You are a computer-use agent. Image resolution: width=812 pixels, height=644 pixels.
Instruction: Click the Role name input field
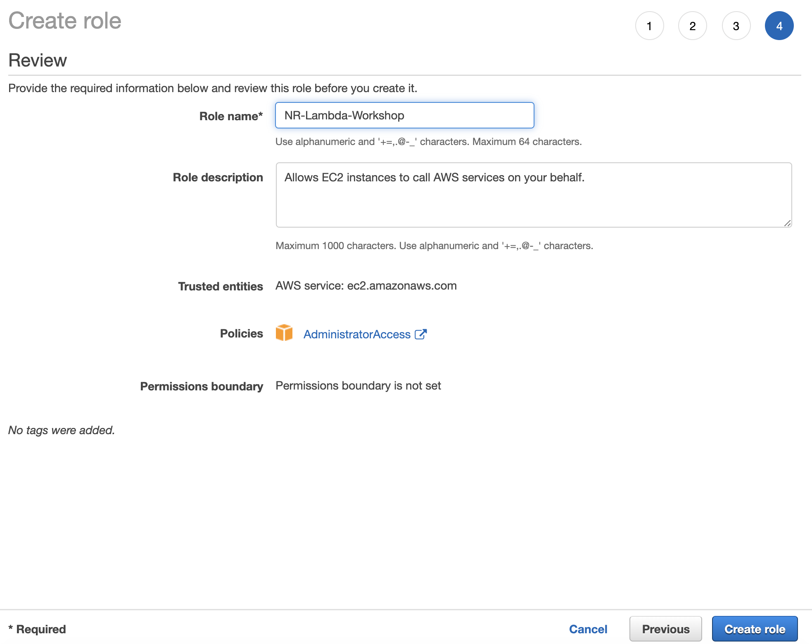[405, 115]
